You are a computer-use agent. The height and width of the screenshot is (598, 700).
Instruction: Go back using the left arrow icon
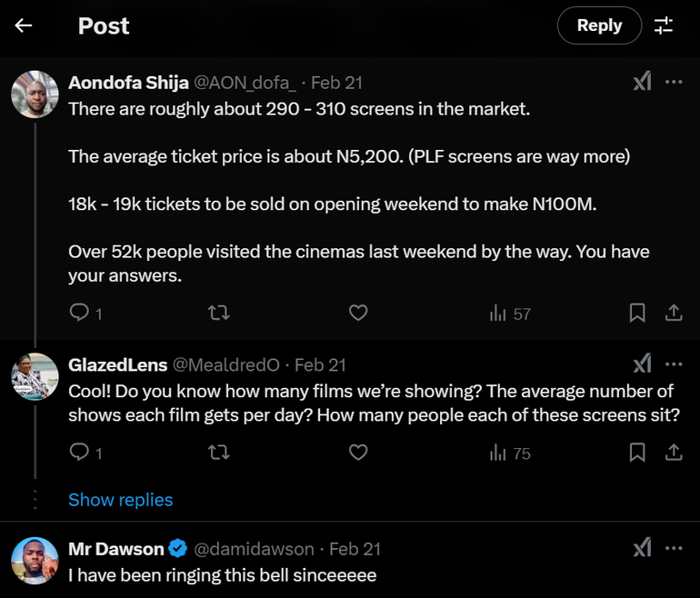point(24,25)
